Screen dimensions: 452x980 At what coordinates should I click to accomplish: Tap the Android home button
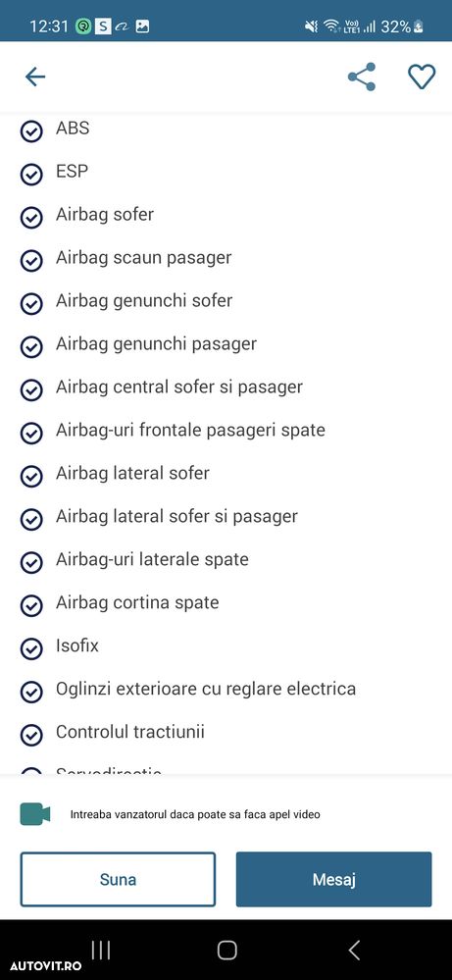(226, 951)
